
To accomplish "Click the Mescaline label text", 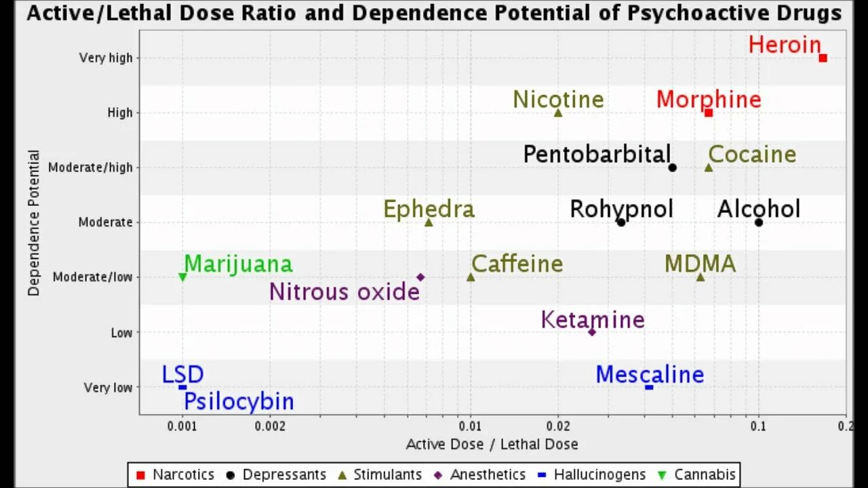I will 650,375.
